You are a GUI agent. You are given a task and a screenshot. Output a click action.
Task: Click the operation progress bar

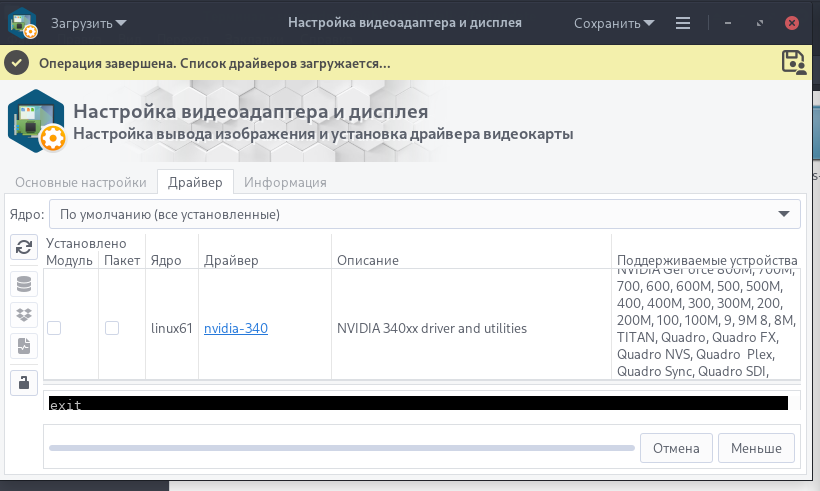340,447
